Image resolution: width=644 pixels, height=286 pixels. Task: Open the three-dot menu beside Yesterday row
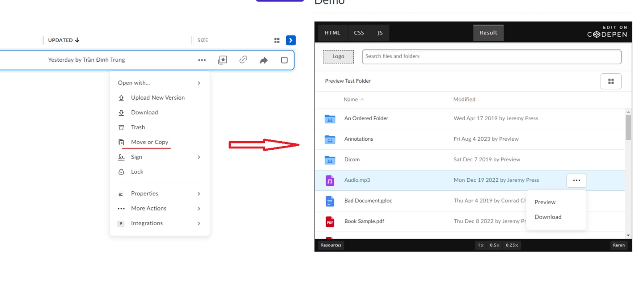[202, 60]
